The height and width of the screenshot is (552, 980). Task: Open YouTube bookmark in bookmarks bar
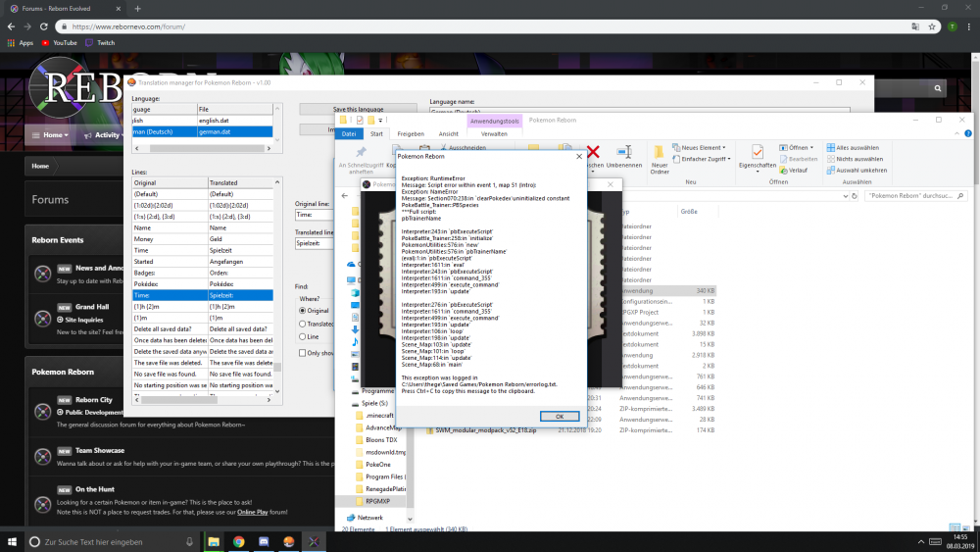coord(60,43)
